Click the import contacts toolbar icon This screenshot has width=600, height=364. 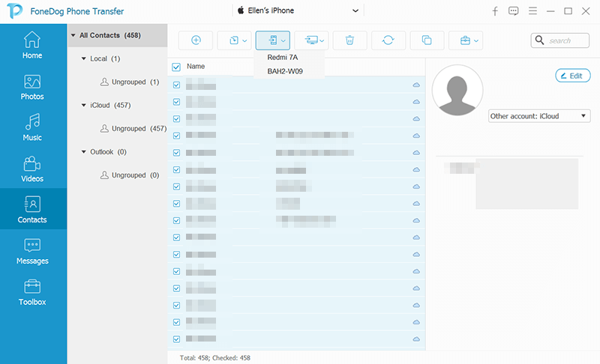[x=234, y=40]
